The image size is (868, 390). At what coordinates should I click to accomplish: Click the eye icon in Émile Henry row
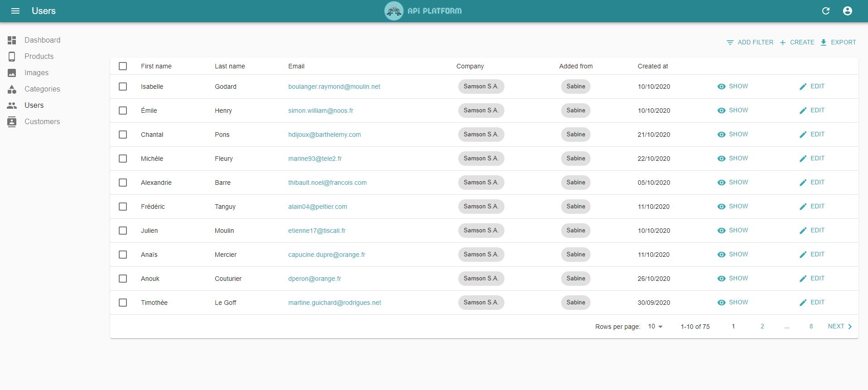point(722,111)
